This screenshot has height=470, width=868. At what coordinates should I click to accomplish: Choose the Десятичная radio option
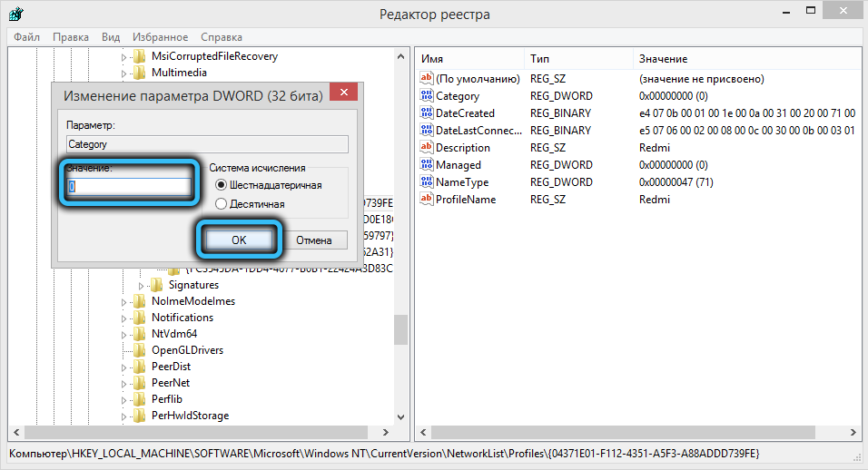coord(221,204)
